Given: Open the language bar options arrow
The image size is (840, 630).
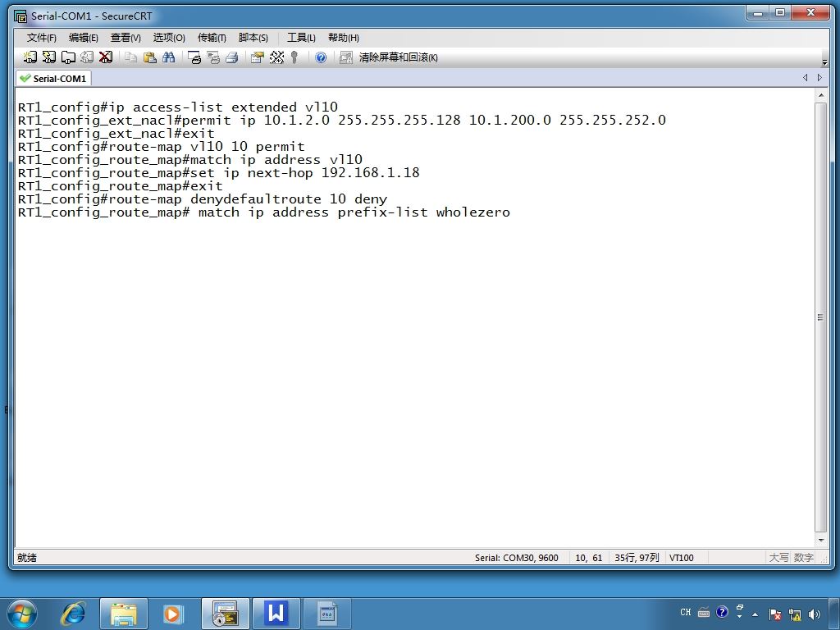Looking at the screenshot, I should (740, 617).
